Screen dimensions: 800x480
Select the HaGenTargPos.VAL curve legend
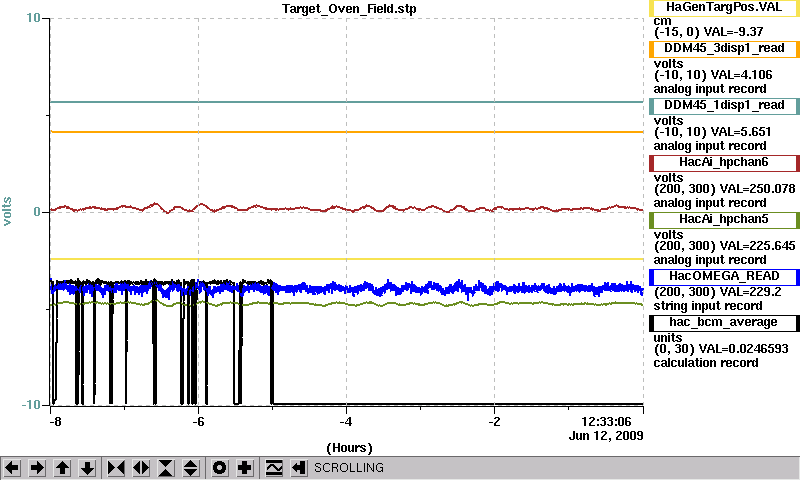(724, 8)
